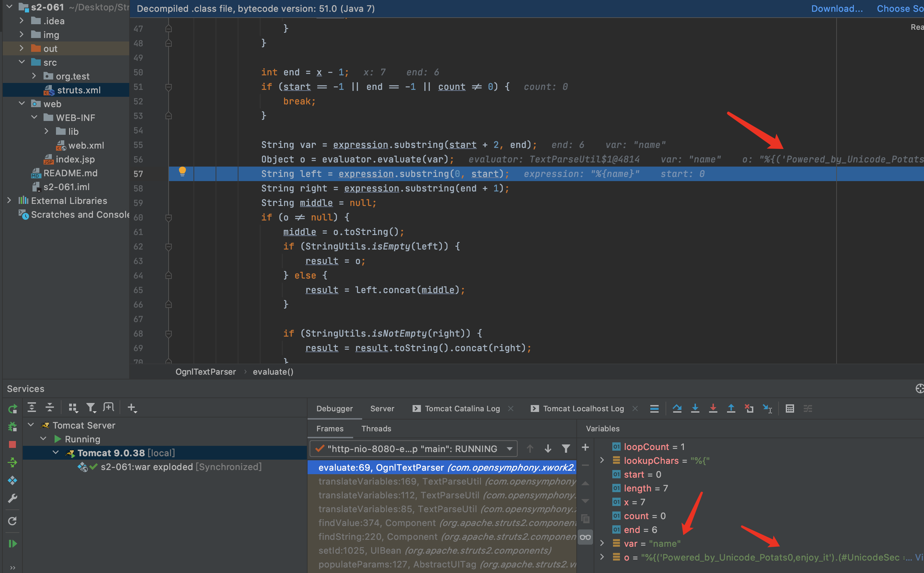Click the Run to Cursor icon
Image resolution: width=924 pixels, height=573 pixels.
(x=767, y=408)
